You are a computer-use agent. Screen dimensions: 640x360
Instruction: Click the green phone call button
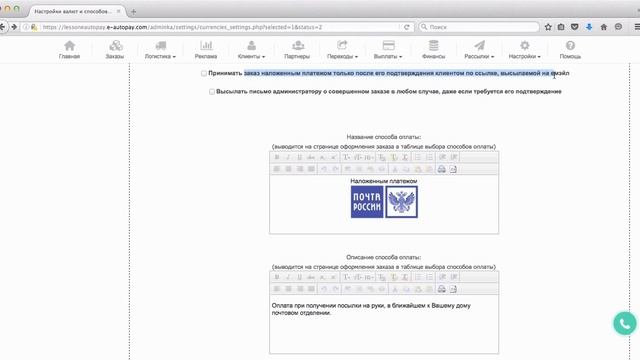[625, 323]
